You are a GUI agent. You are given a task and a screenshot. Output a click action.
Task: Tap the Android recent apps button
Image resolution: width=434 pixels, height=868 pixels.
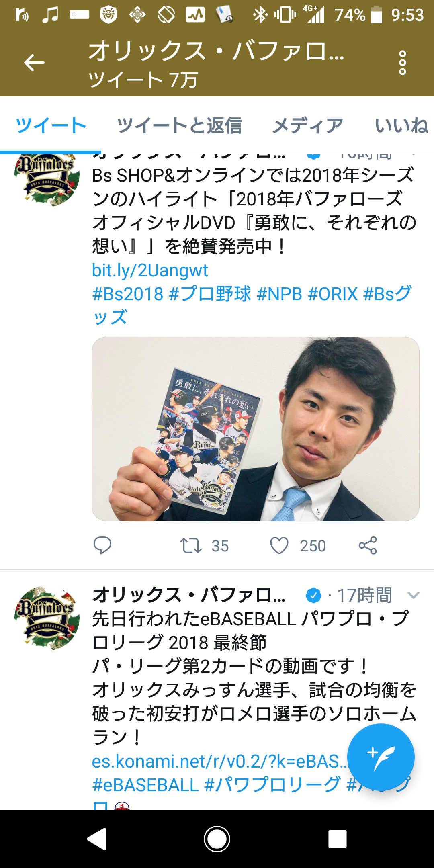(337, 839)
